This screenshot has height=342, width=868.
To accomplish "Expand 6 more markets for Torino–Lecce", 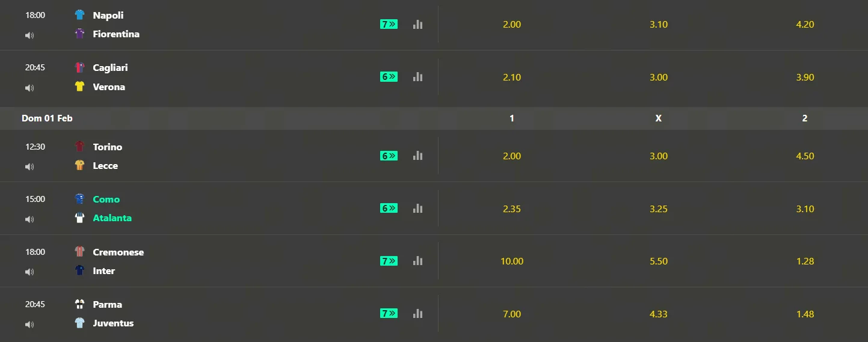I will point(389,156).
